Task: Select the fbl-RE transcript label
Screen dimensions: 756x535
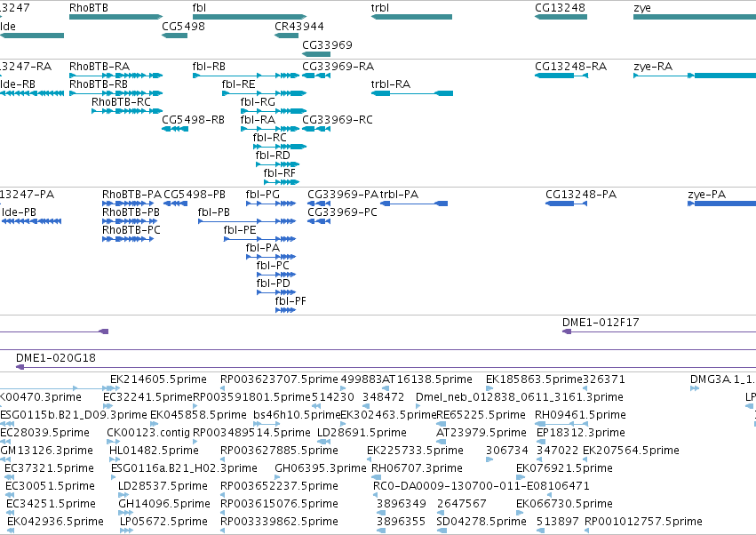Action: coord(238,84)
